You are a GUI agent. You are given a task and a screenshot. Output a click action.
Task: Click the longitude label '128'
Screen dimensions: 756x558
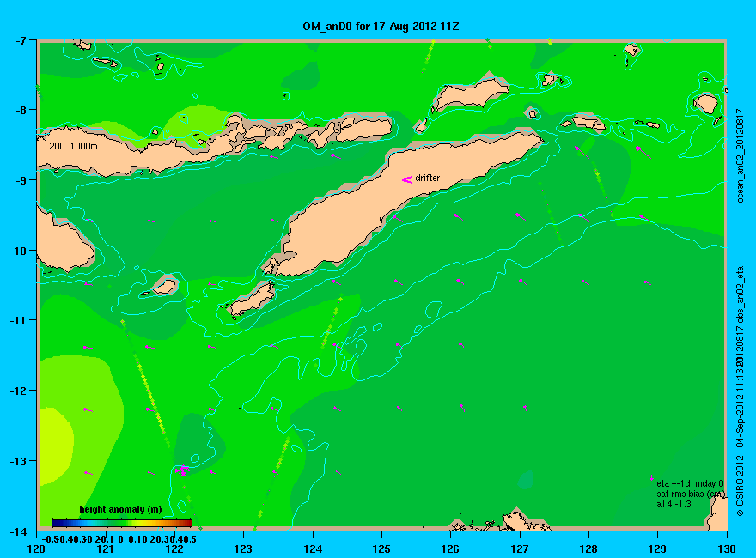click(588, 549)
